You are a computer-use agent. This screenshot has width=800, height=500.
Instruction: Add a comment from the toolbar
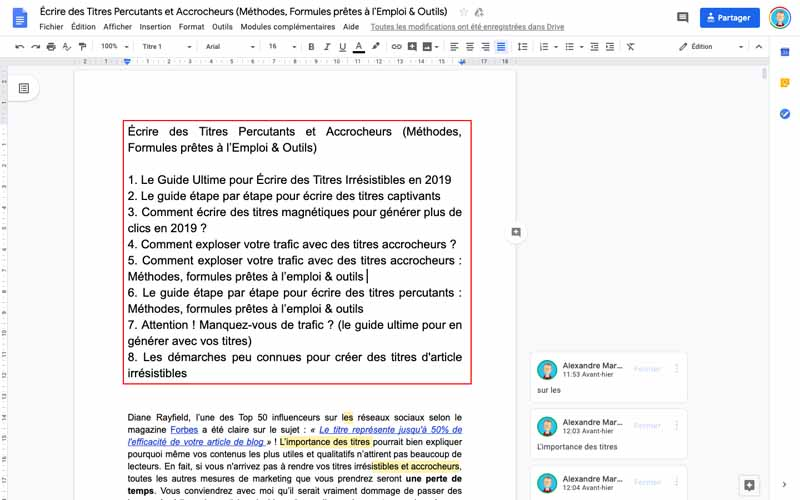coord(412,46)
